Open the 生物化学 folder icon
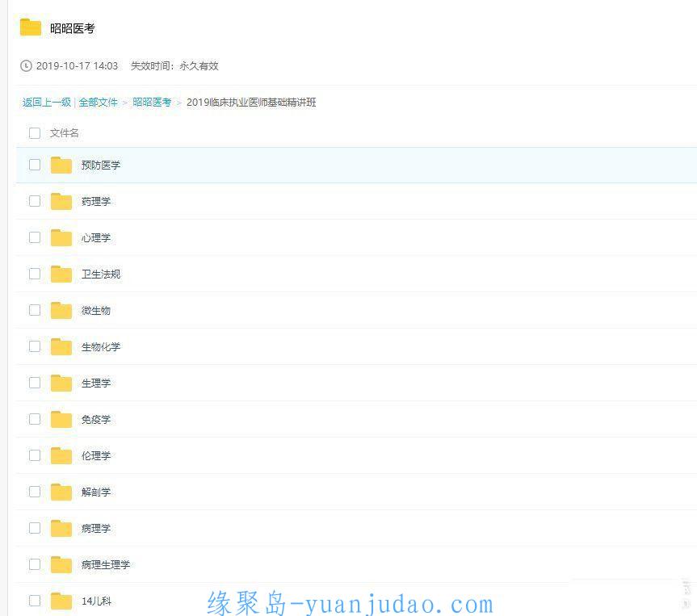Screen dimensions: 697x616 [x=61, y=346]
